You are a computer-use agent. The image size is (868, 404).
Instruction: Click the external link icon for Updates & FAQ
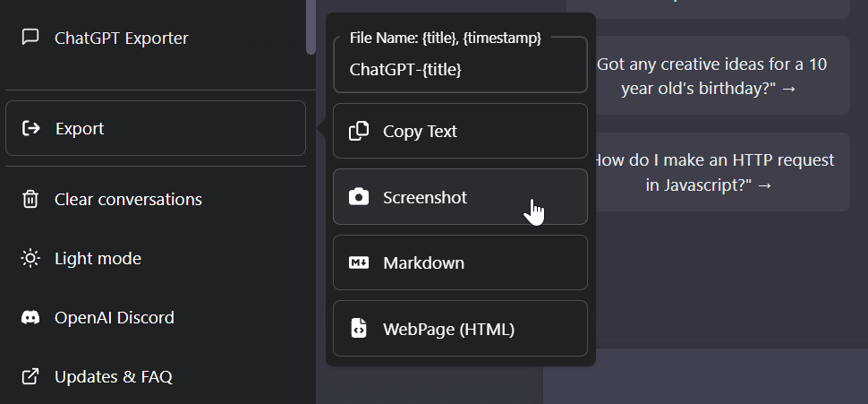point(30,377)
